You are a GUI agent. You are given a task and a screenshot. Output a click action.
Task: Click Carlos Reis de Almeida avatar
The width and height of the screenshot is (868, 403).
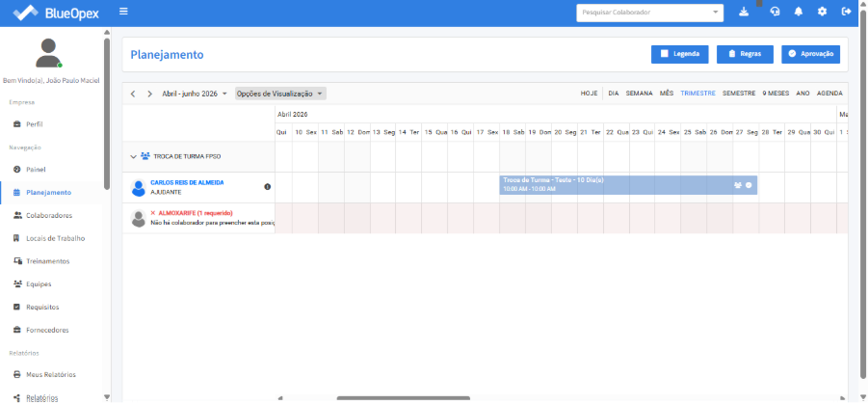(139, 188)
